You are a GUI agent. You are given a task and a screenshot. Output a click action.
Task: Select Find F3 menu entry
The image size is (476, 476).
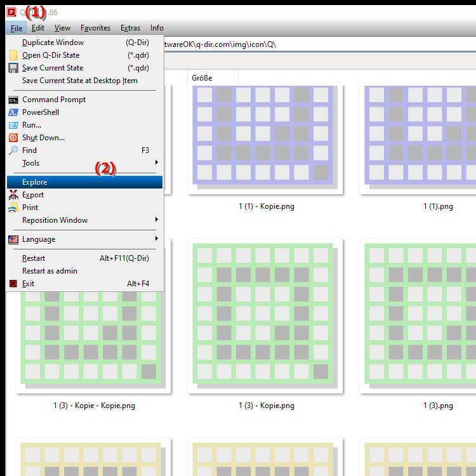[84, 150]
